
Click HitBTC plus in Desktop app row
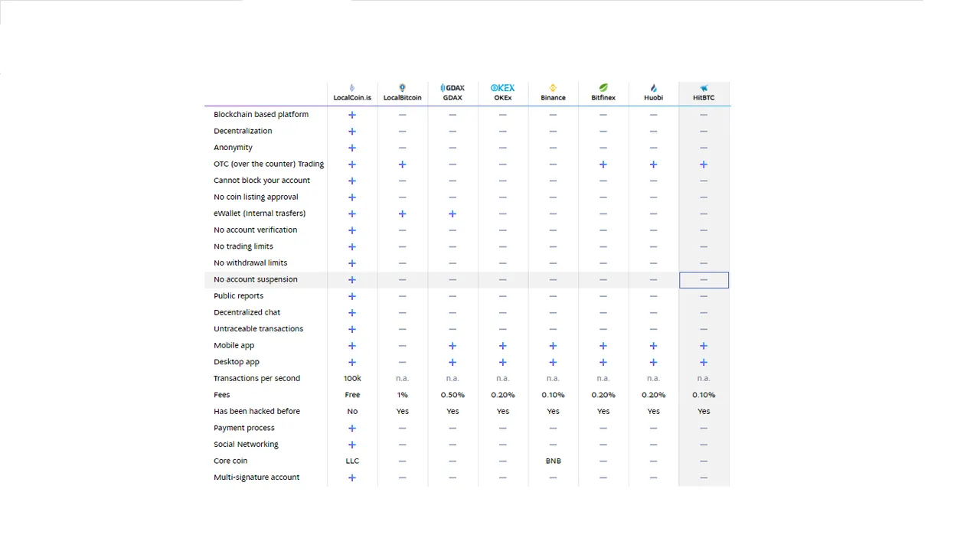704,362
